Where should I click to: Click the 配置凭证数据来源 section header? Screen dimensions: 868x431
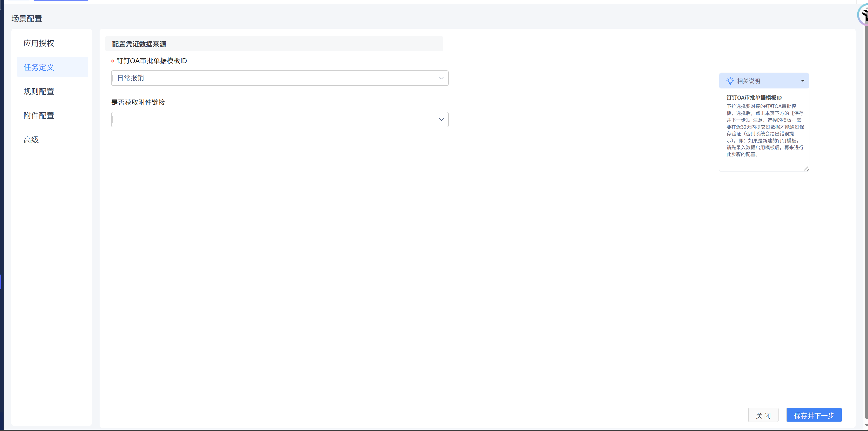point(139,44)
